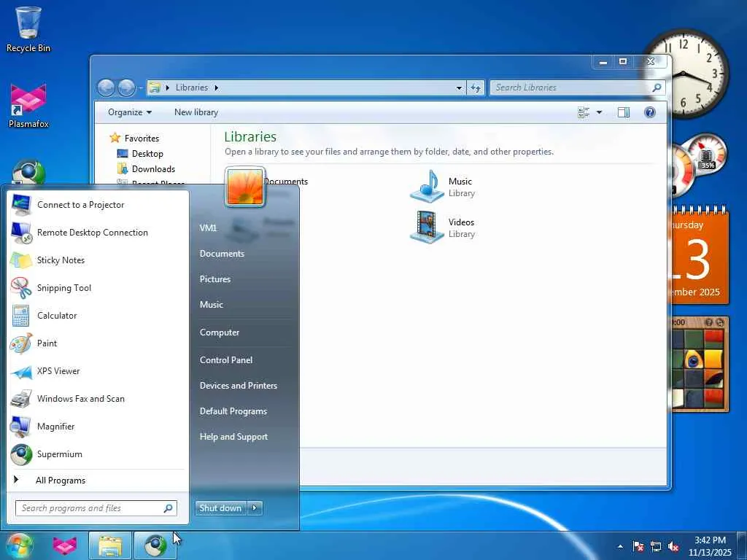Click the Action Center flag tray icon
Viewport: 747px width, 560px height.
(638, 546)
